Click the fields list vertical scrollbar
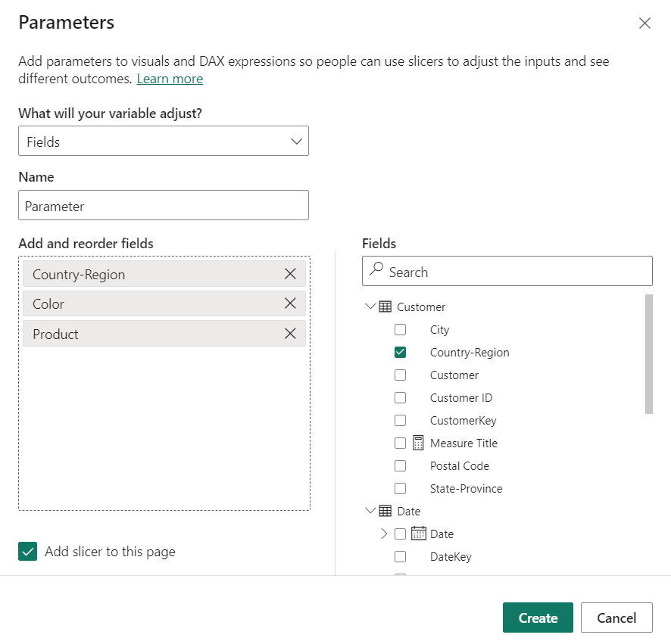 tap(648, 354)
